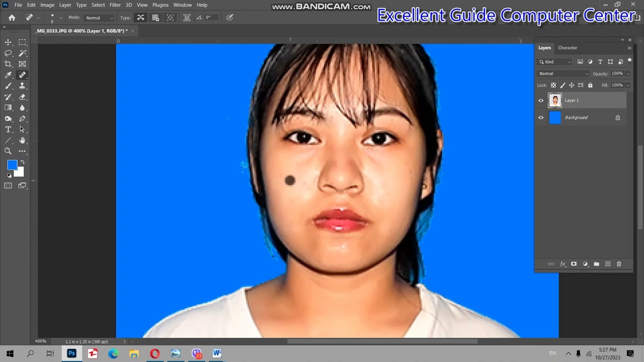This screenshot has height=362, width=644.
Task: Hide Layer 1 visibility eye
Action: point(541,101)
